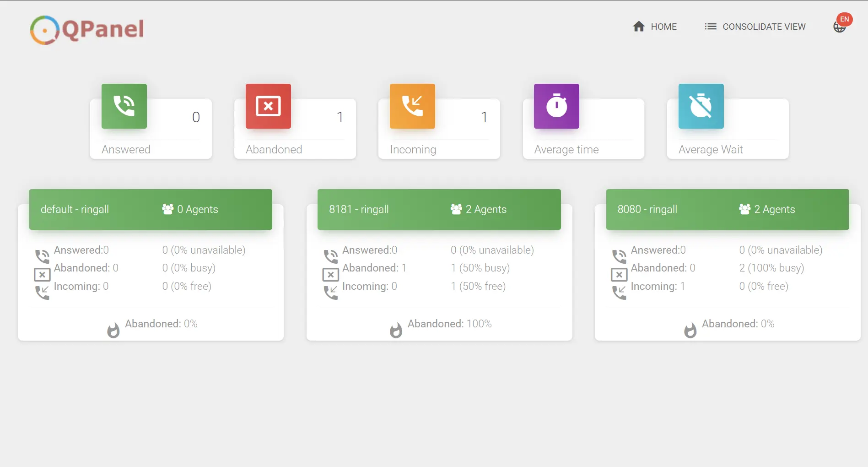Open the 8181 - ringall queue
Screen dimensions: 868x467
[359, 209]
